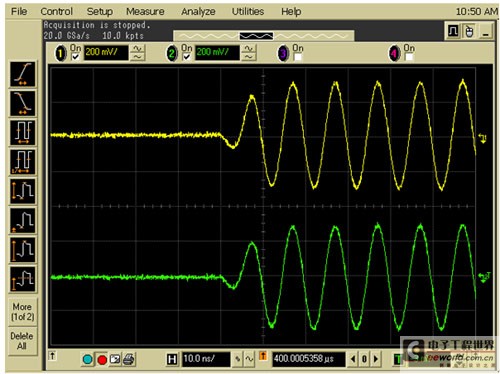Uncheck the channel 1 On checkbox
Viewport: 500px width, 374px height.
tap(75, 57)
